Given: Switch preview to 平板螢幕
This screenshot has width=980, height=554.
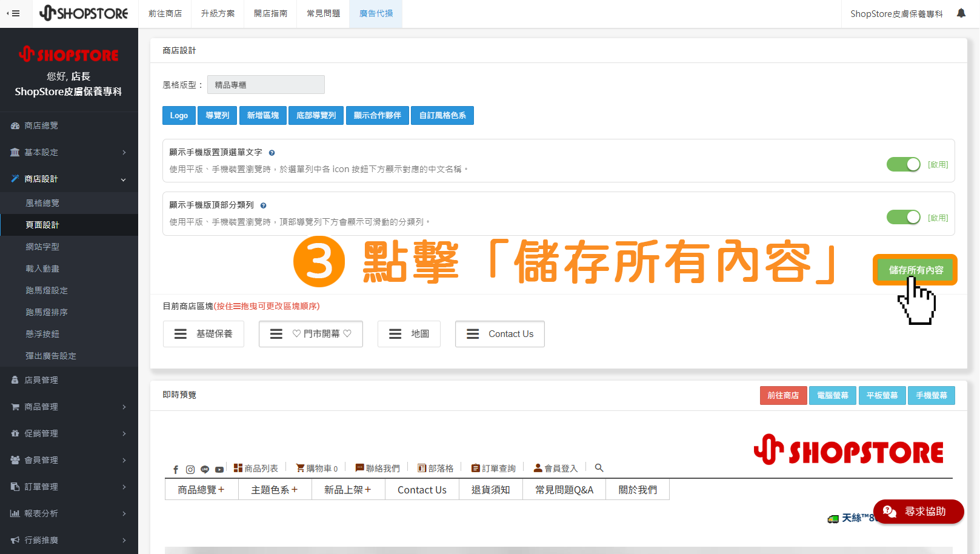Looking at the screenshot, I should coord(882,395).
